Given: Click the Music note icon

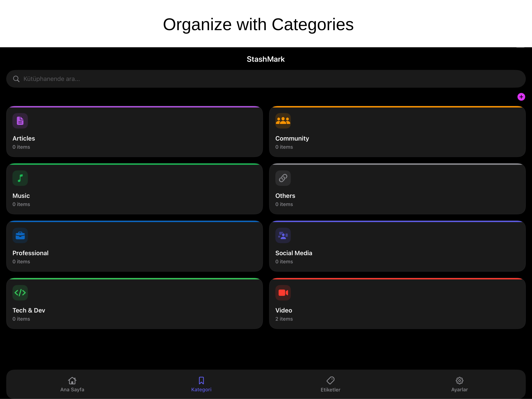Looking at the screenshot, I should pos(20,178).
